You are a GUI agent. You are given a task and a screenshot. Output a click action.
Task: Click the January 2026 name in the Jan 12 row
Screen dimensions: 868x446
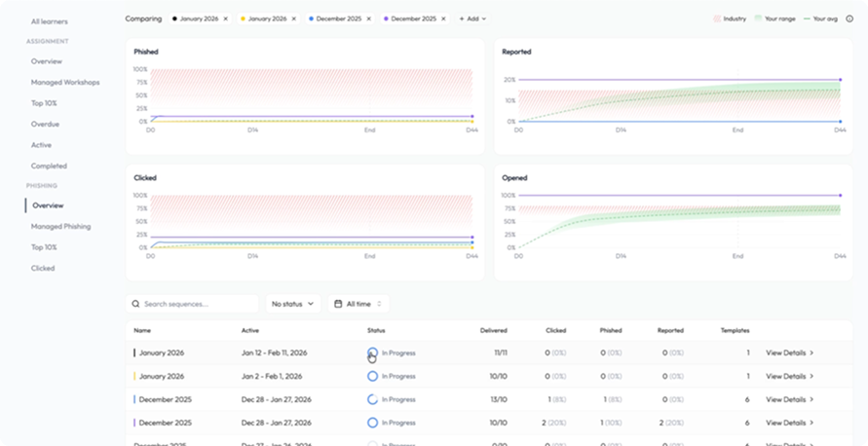(x=162, y=353)
